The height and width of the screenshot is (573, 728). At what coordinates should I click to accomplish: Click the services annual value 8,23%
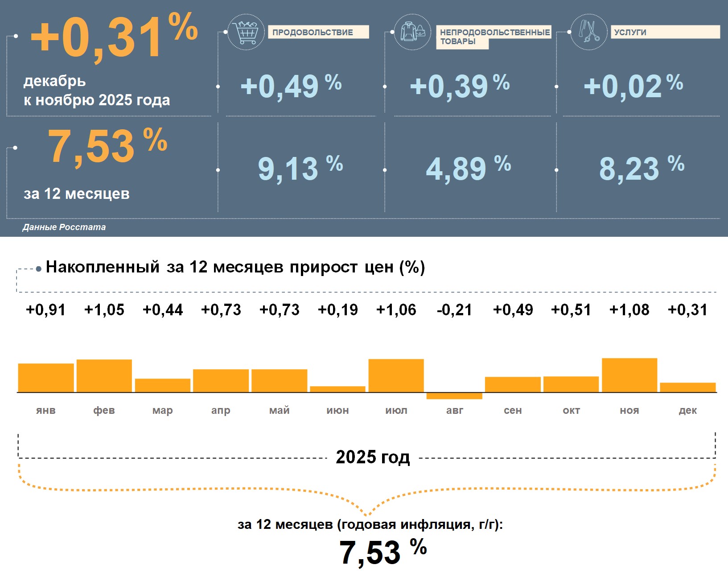click(x=641, y=169)
